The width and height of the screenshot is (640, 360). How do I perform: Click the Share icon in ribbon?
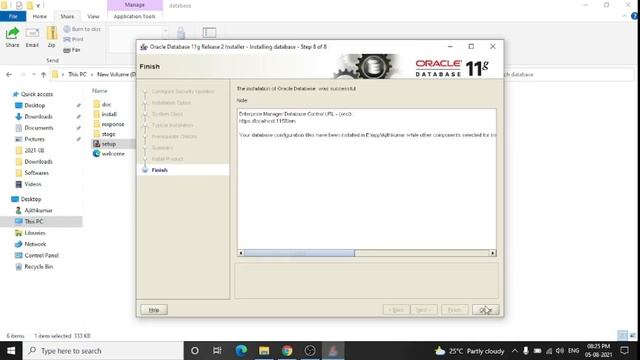12,37
